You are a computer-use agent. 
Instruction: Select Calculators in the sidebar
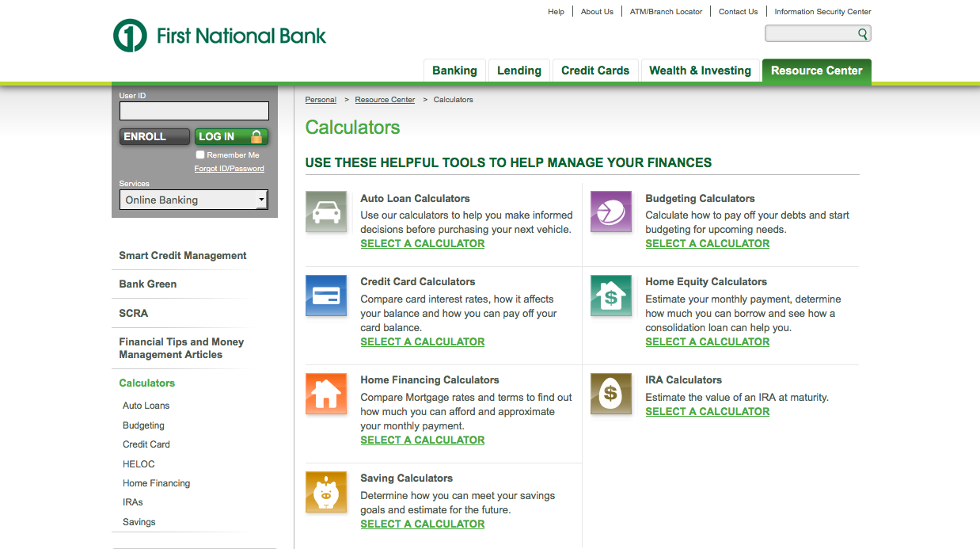coord(147,383)
